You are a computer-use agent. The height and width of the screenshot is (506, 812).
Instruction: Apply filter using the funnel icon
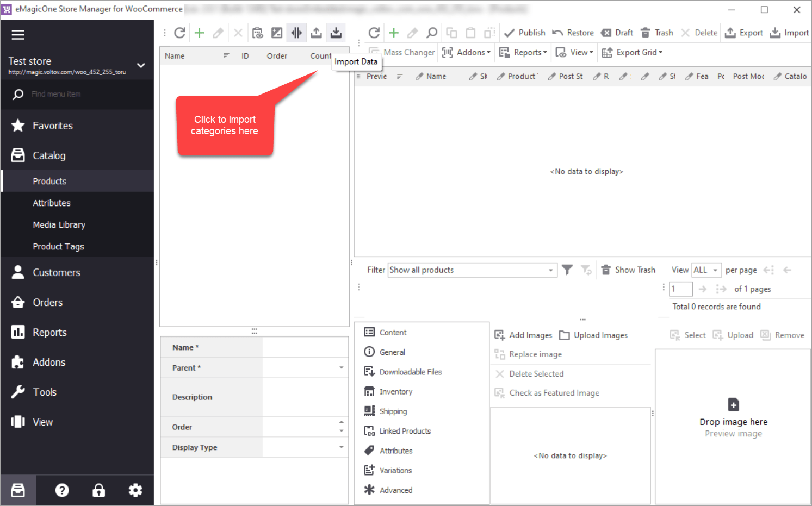pos(567,270)
